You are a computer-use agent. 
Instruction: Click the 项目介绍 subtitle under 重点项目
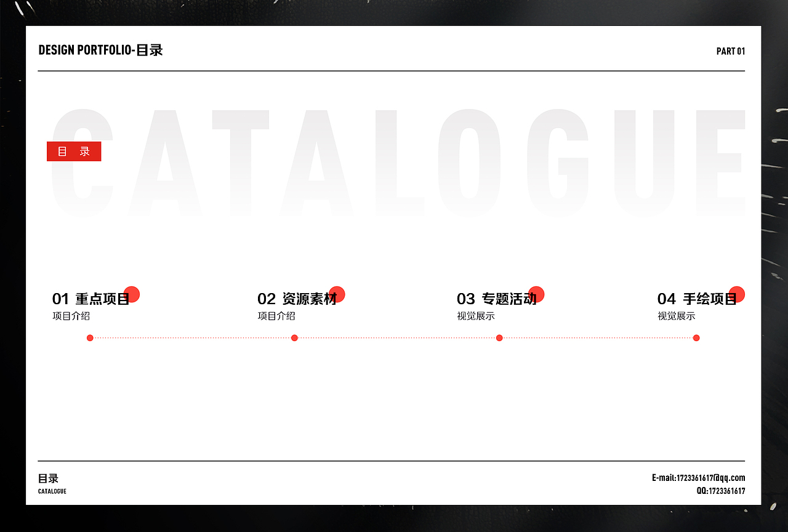(71, 316)
